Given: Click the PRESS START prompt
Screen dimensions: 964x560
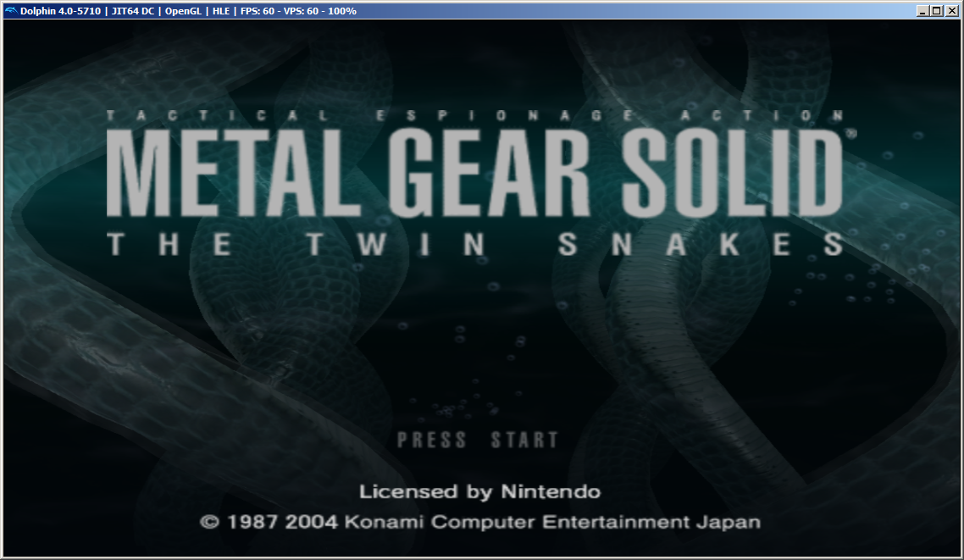Looking at the screenshot, I should click(x=478, y=440).
